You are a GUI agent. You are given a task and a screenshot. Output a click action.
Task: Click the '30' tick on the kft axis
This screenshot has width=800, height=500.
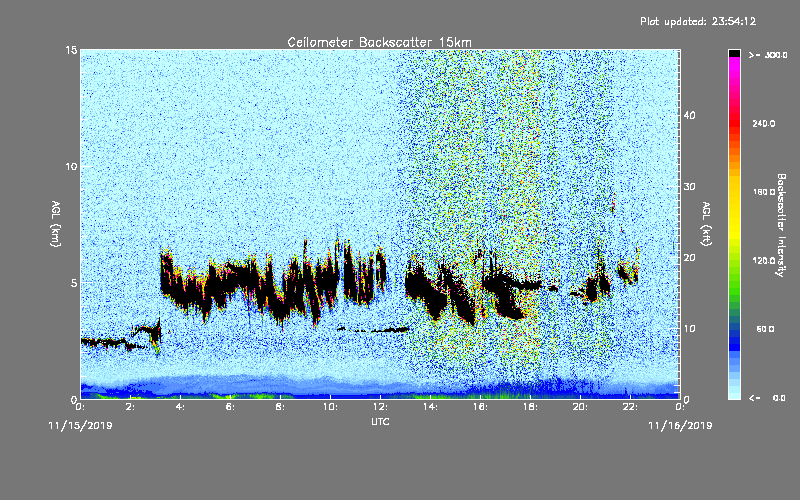(689, 186)
